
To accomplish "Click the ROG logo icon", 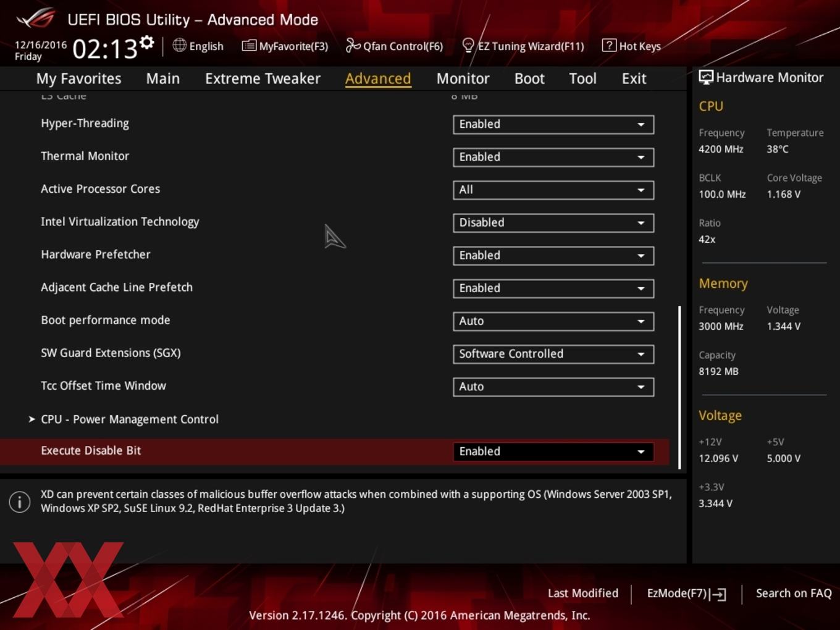I will pos(35,19).
